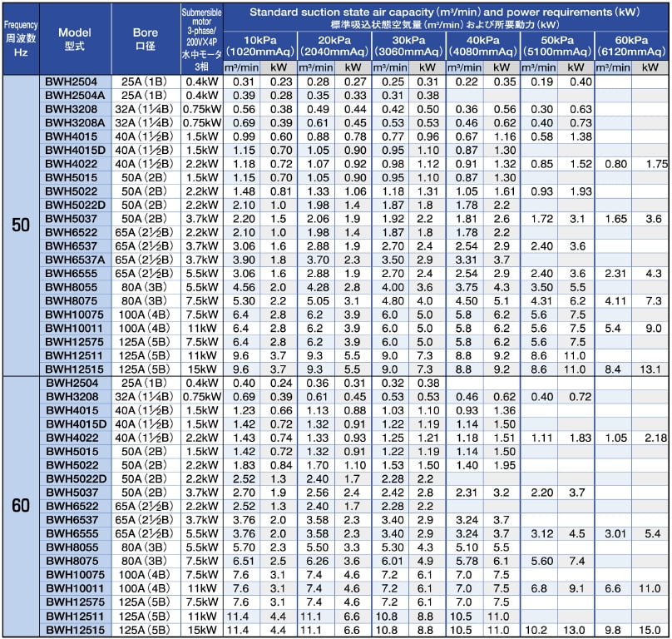Click the "Bore 口径" column header
This screenshot has height=639, width=672.
coord(146,39)
